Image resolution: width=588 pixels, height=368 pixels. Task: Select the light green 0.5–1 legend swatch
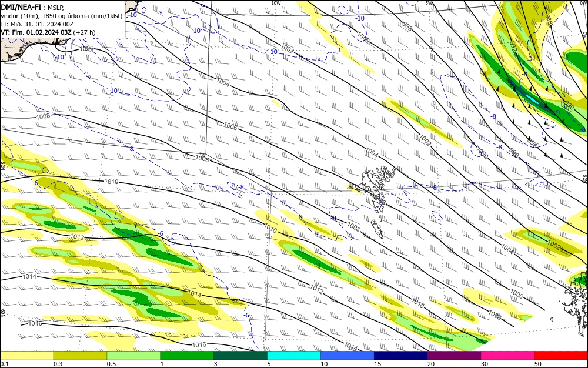click(x=133, y=356)
